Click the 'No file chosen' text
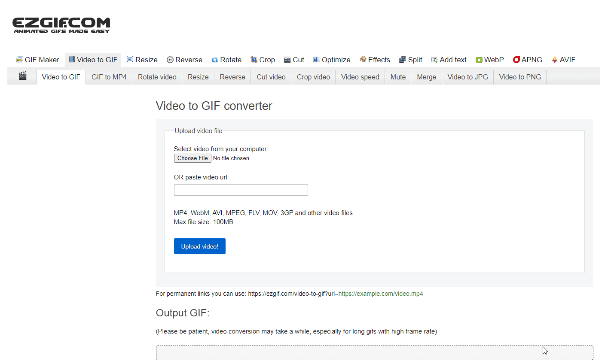Viewport: 608px width, 364px height. pos(231,158)
